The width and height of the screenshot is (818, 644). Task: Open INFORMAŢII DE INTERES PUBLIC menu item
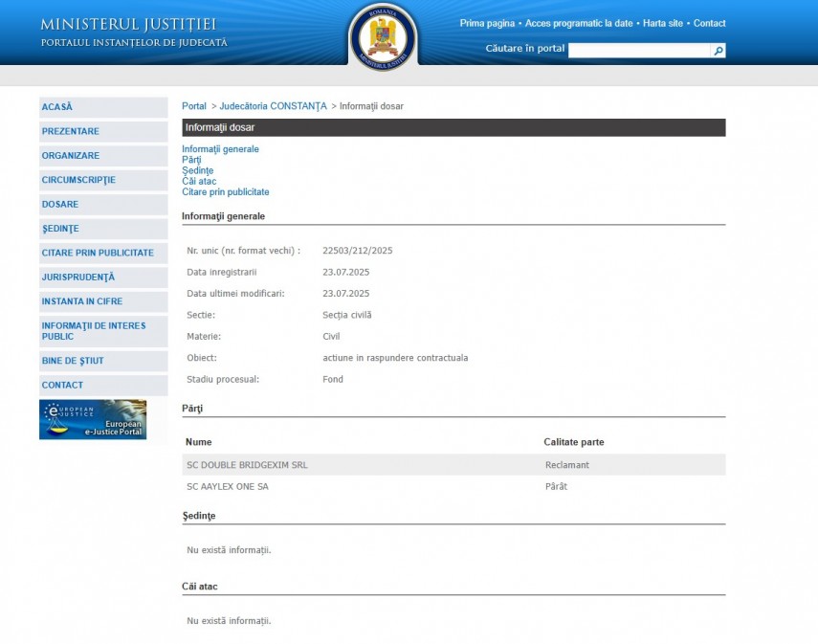pos(103,331)
